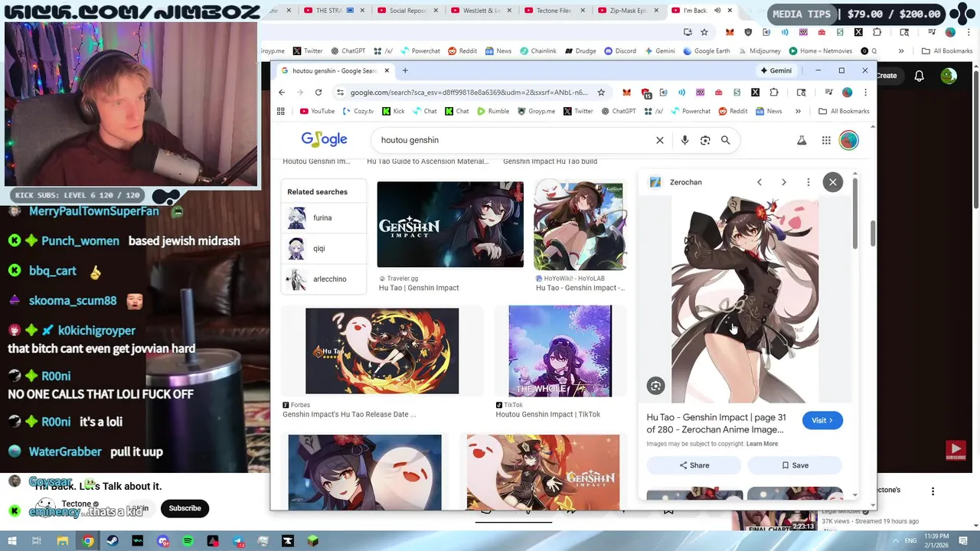Open Steam from the taskbar
This screenshot has width=980, height=551.
click(113, 541)
